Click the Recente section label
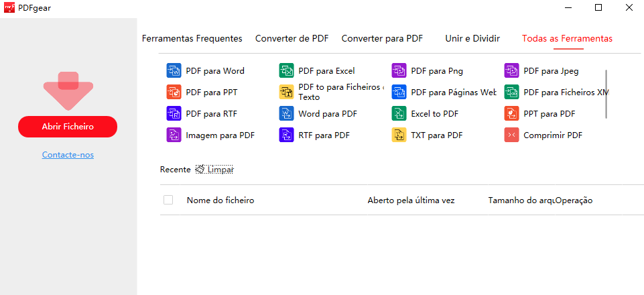This screenshot has width=644, height=295. click(x=176, y=169)
